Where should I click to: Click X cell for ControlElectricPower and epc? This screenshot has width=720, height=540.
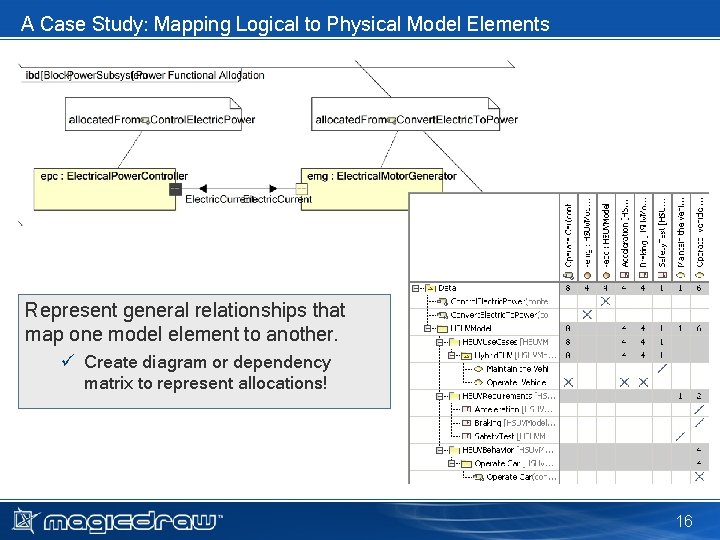click(606, 301)
